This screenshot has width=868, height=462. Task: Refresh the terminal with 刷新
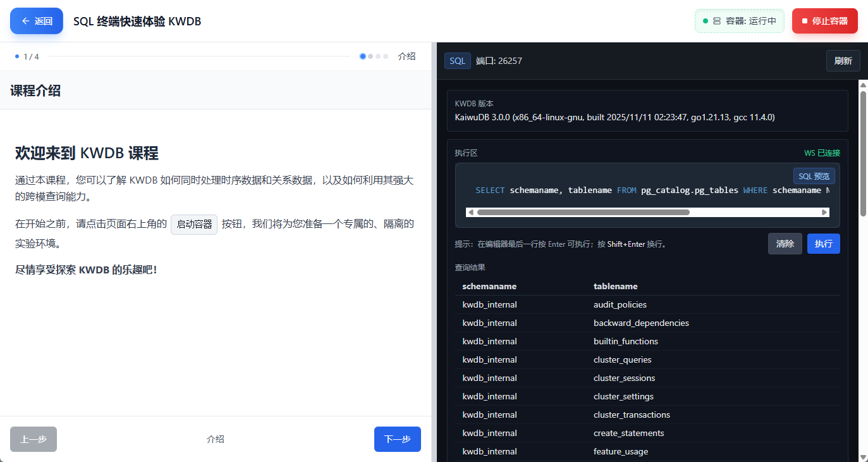pyautogui.click(x=843, y=61)
